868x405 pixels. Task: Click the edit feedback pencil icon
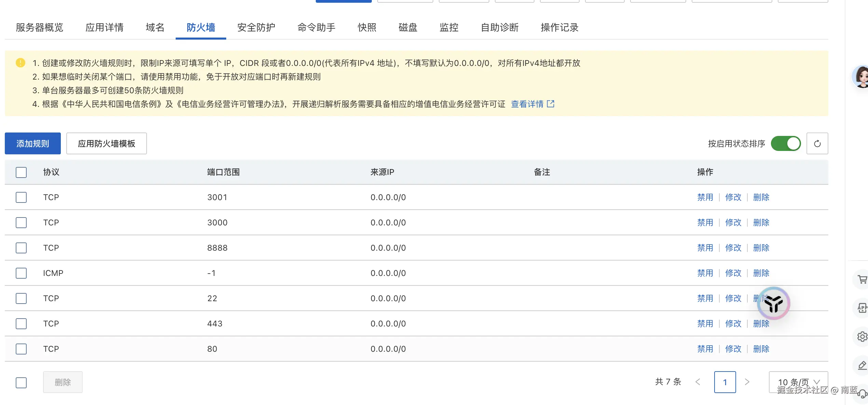pos(862,365)
